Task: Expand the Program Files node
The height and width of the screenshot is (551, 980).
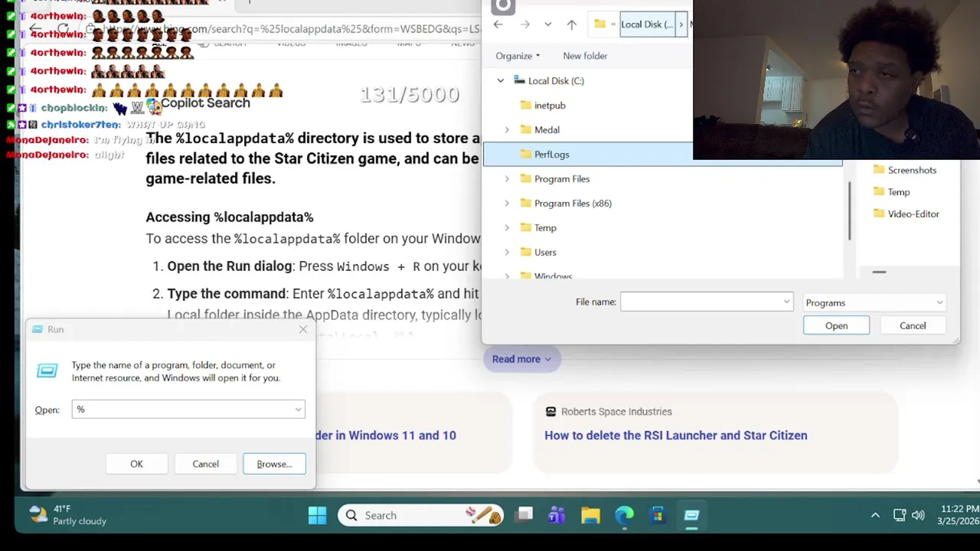Action: (506, 178)
